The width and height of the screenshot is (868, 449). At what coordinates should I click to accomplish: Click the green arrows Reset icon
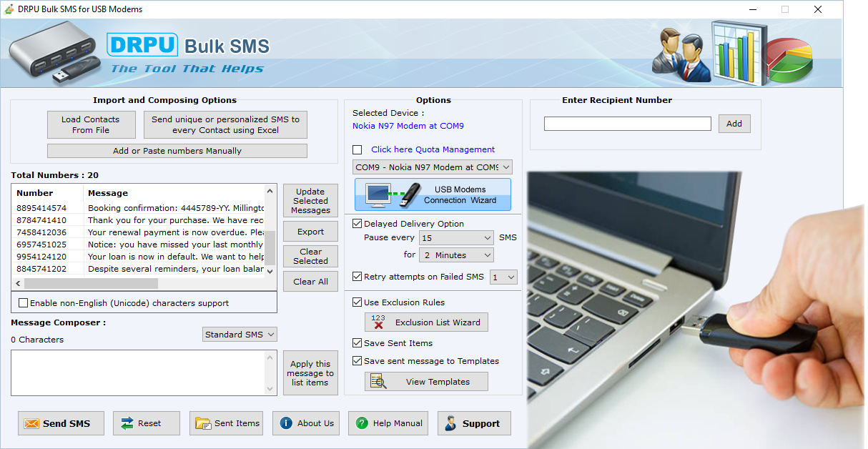coord(127,423)
